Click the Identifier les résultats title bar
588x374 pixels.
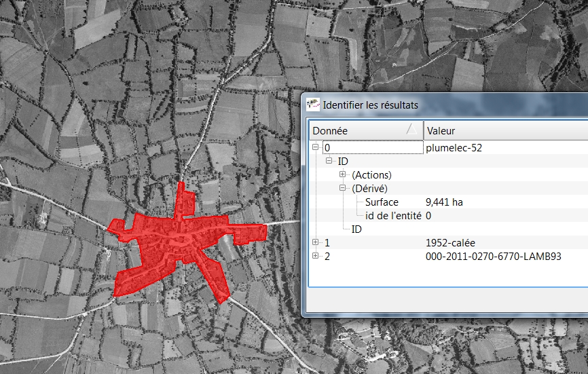441,105
